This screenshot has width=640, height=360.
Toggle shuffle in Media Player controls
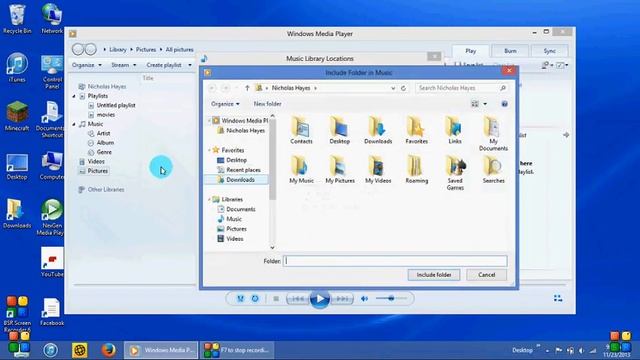click(240, 299)
